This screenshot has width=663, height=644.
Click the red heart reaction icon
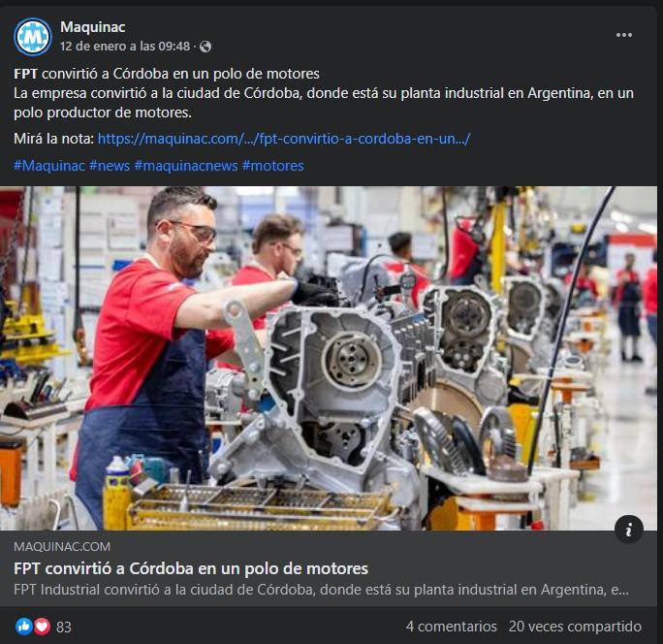pyautogui.click(x=42, y=627)
